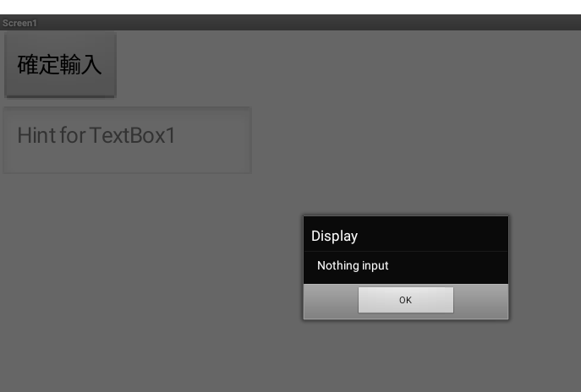This screenshot has width=581, height=392.
Task: Click the 'Nothing input' message text
Action: (x=353, y=265)
